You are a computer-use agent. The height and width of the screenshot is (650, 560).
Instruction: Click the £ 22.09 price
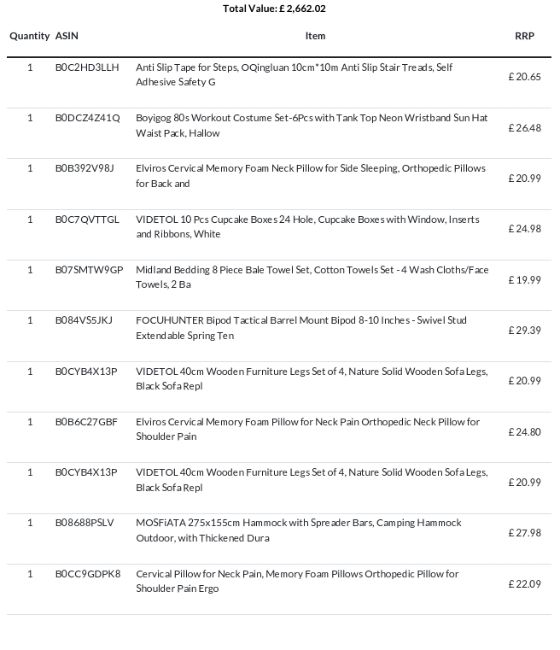(x=524, y=584)
